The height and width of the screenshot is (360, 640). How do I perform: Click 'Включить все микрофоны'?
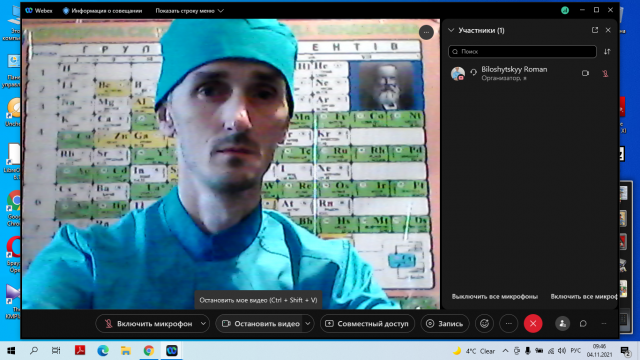584,296
